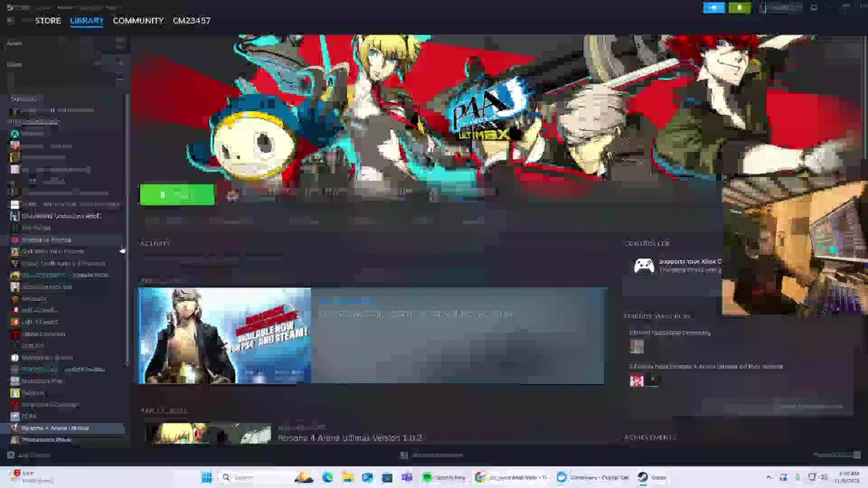This screenshot has height=488, width=868.
Task: Switch to the Docker Desktop Containers window in taskbar
Action: [593, 477]
